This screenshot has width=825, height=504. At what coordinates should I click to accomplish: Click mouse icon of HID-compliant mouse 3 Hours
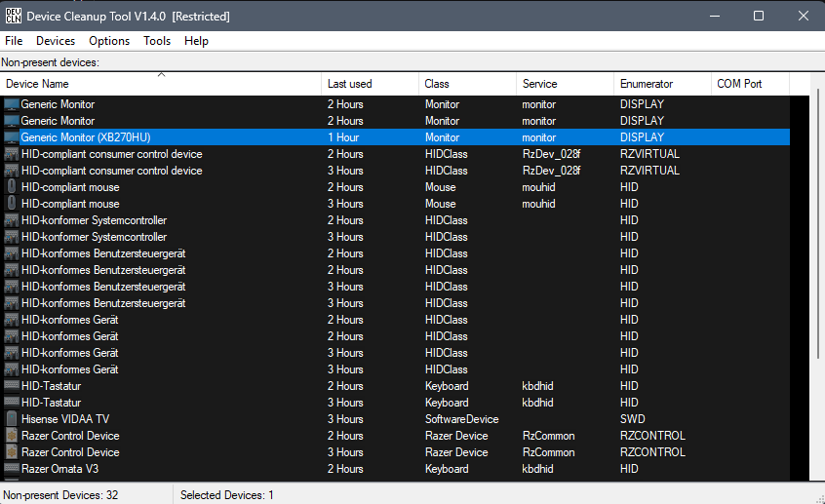point(11,204)
